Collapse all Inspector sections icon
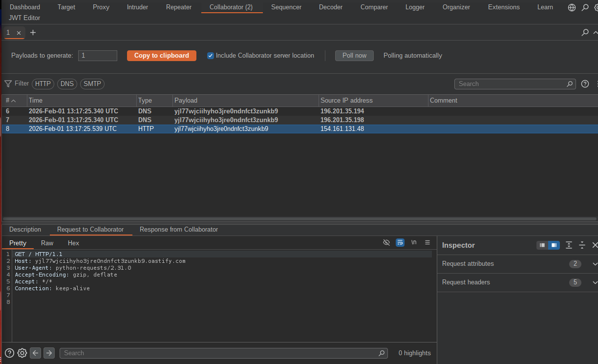Viewport: 598px width, 364px height. [582, 245]
